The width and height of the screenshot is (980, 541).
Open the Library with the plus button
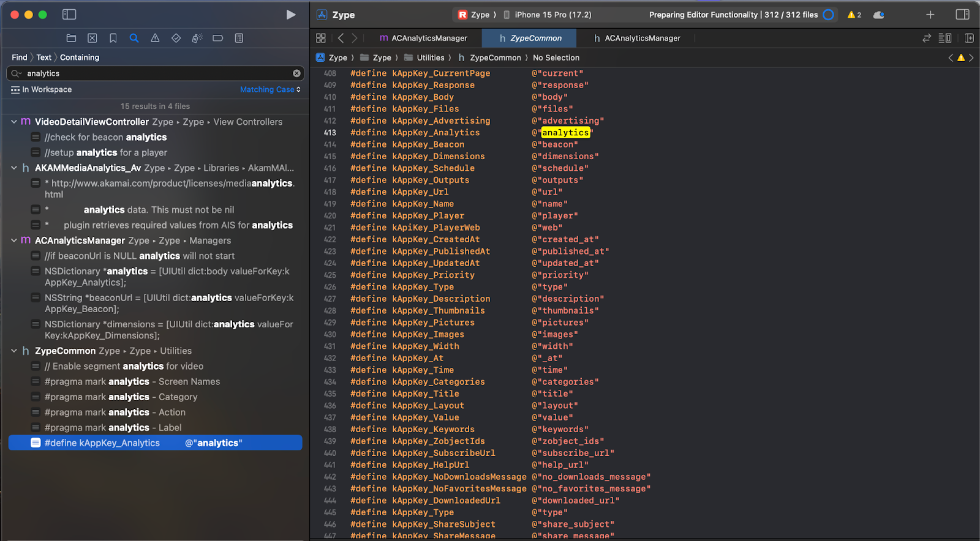pyautogui.click(x=930, y=15)
